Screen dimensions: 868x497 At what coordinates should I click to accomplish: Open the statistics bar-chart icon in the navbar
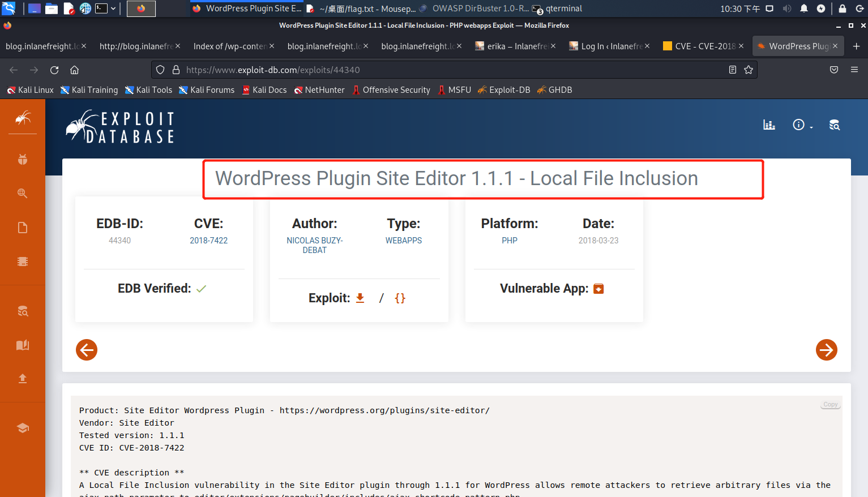coord(769,125)
